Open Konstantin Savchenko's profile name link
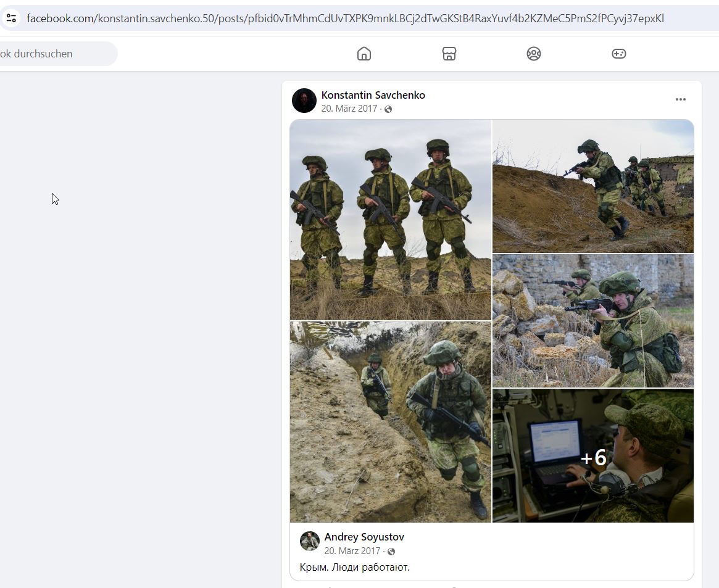 click(x=373, y=95)
